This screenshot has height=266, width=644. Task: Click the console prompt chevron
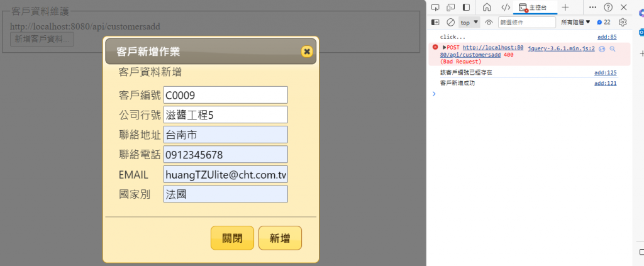tap(435, 94)
